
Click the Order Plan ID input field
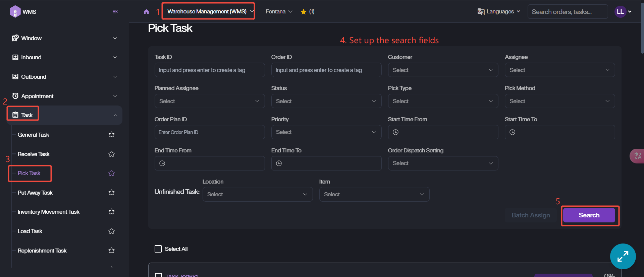click(209, 132)
